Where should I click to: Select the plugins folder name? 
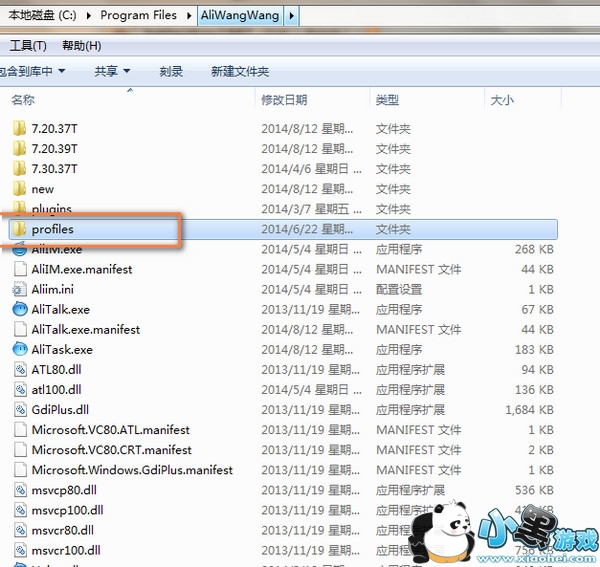52,209
